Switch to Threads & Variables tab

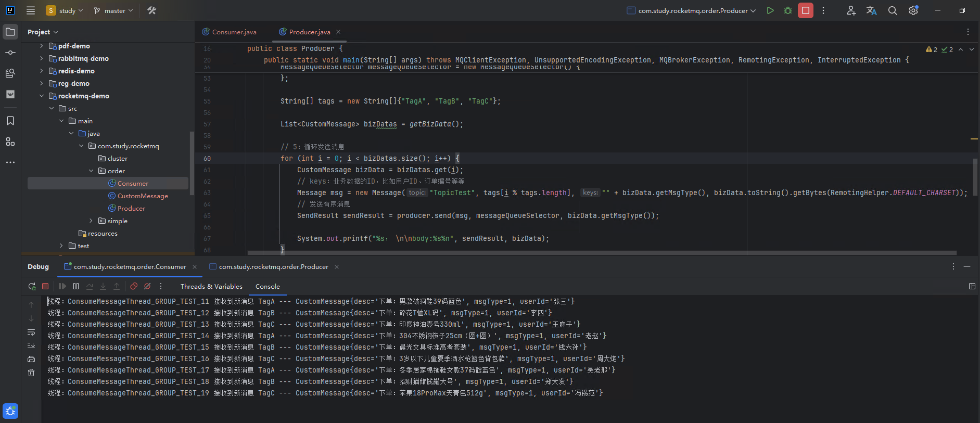(211, 286)
